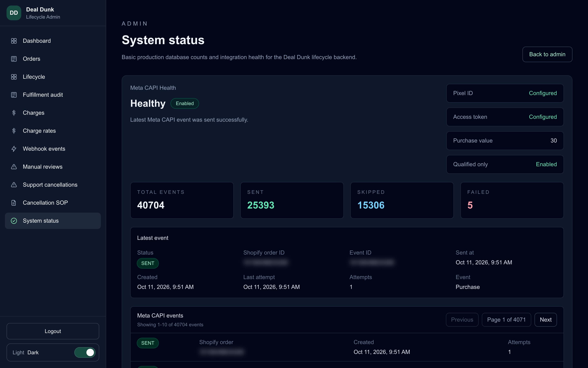588x368 pixels.
Task: Click the Healthy status heading
Action: 148,103
